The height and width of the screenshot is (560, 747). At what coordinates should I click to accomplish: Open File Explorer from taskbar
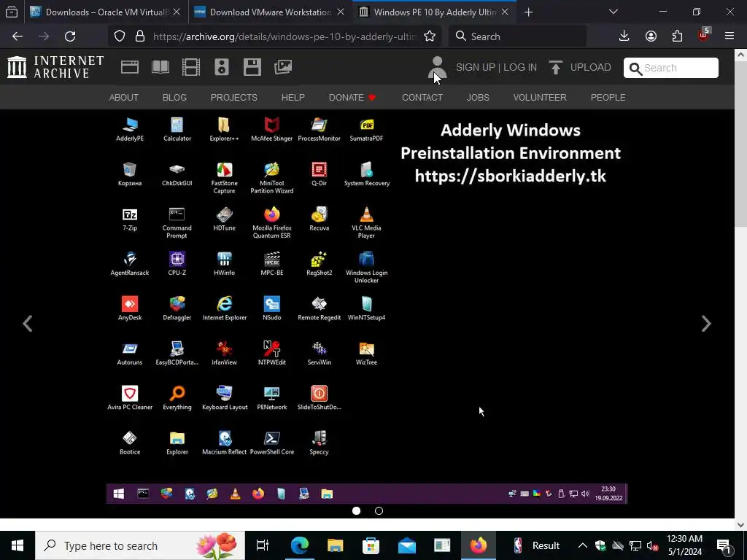point(336,545)
